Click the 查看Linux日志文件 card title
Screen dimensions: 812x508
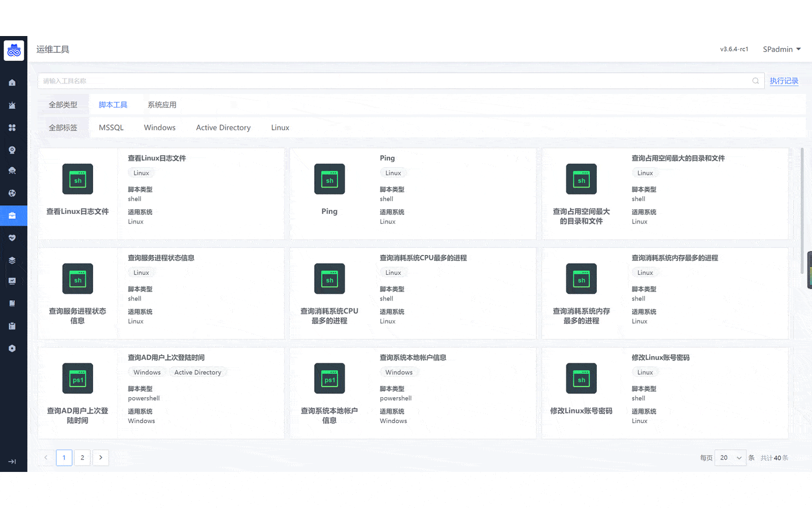157,158
